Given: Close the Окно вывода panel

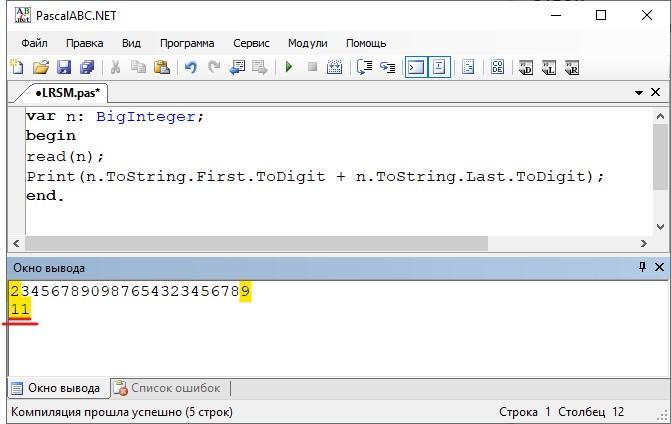Looking at the screenshot, I should point(659,267).
